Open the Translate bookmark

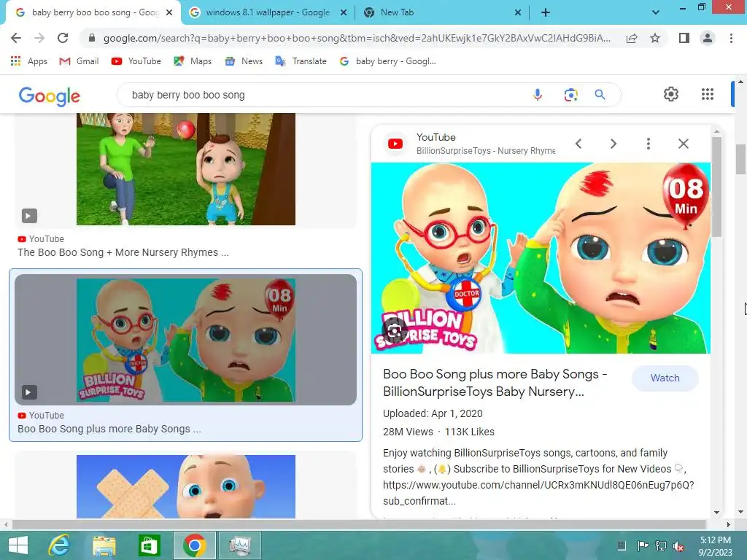(301, 61)
